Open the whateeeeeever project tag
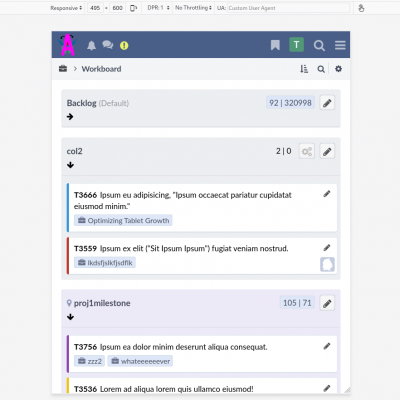 coord(140,361)
